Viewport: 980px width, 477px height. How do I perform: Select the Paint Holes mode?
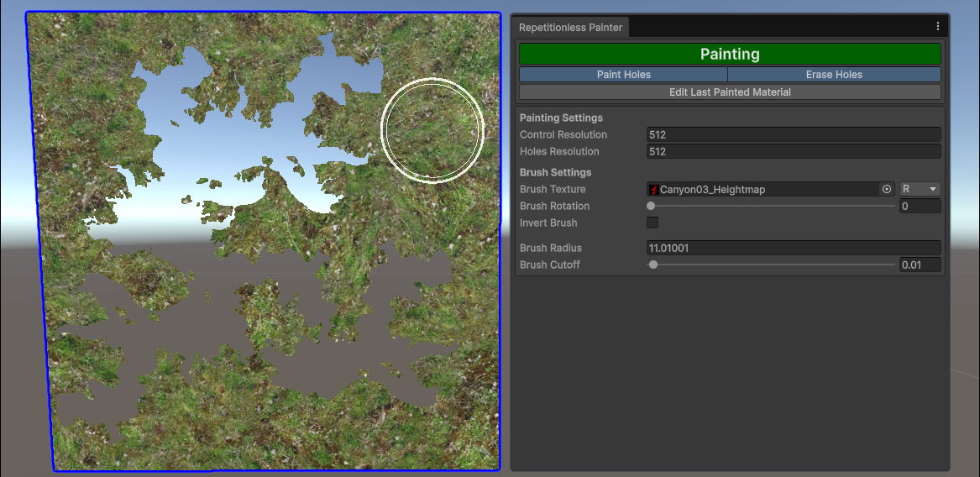click(624, 75)
